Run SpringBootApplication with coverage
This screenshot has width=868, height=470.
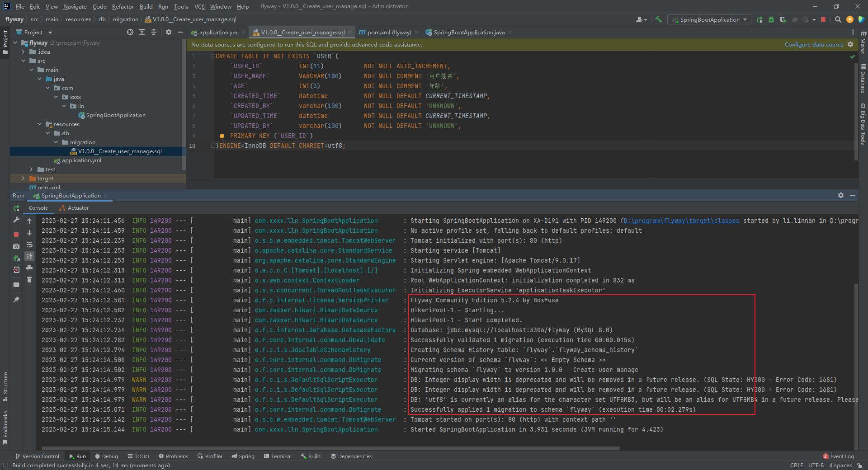[783, 19]
